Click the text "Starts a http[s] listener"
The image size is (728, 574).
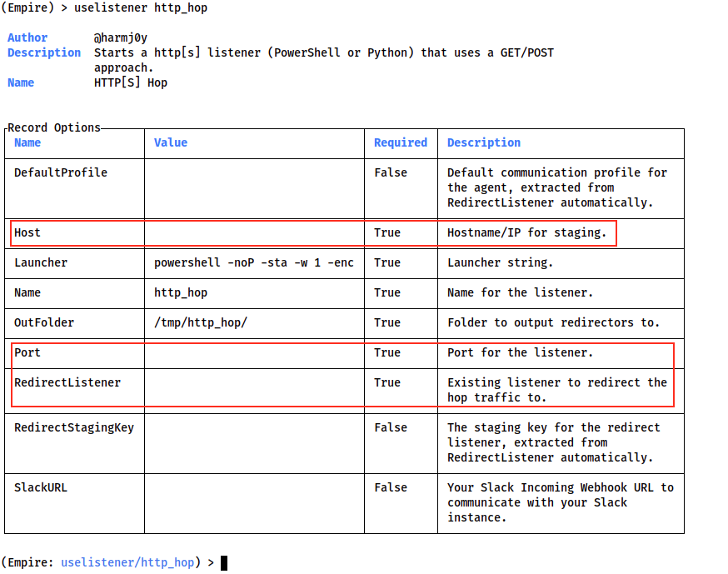coord(177,52)
